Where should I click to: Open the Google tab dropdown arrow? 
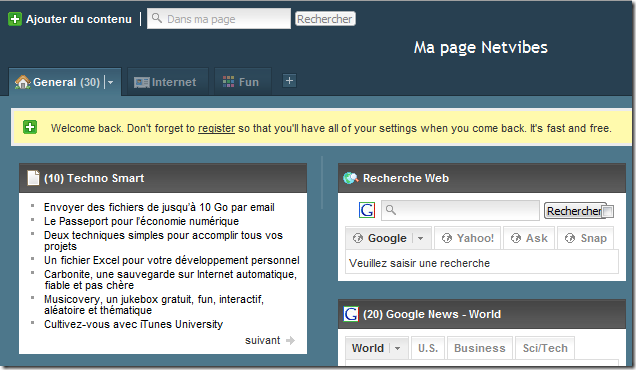(421, 239)
